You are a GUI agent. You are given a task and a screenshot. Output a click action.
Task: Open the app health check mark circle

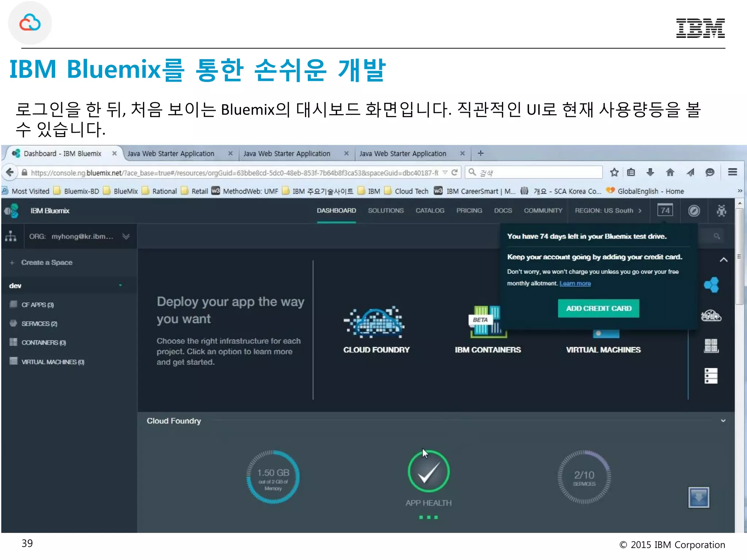429,471
